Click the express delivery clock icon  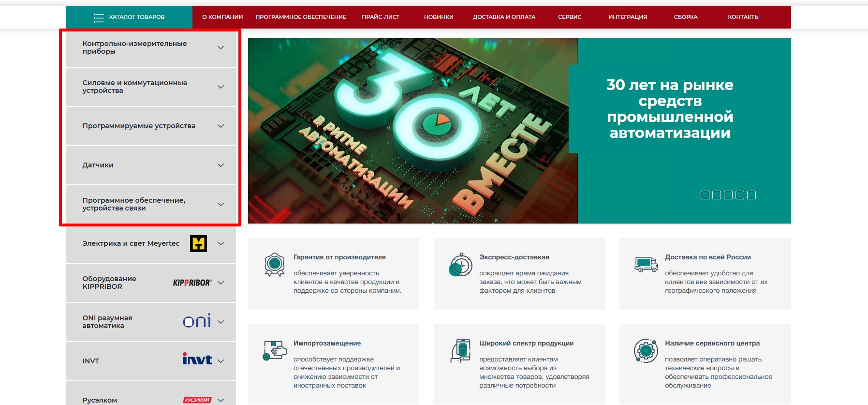tap(460, 265)
